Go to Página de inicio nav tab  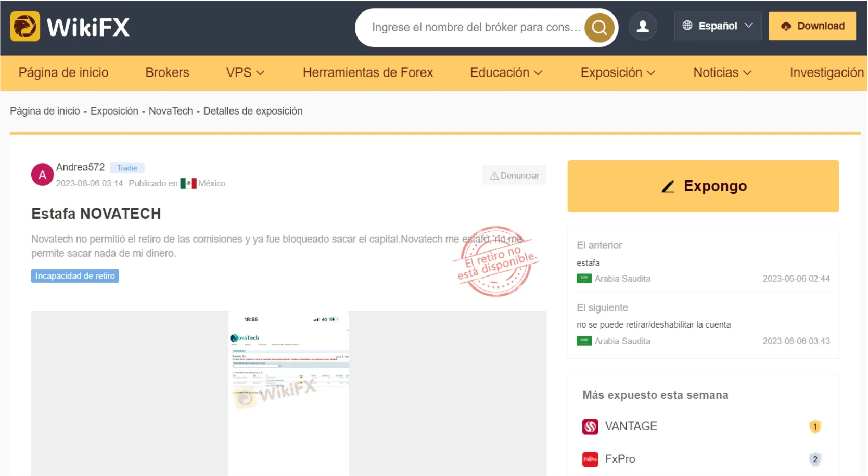pos(63,73)
